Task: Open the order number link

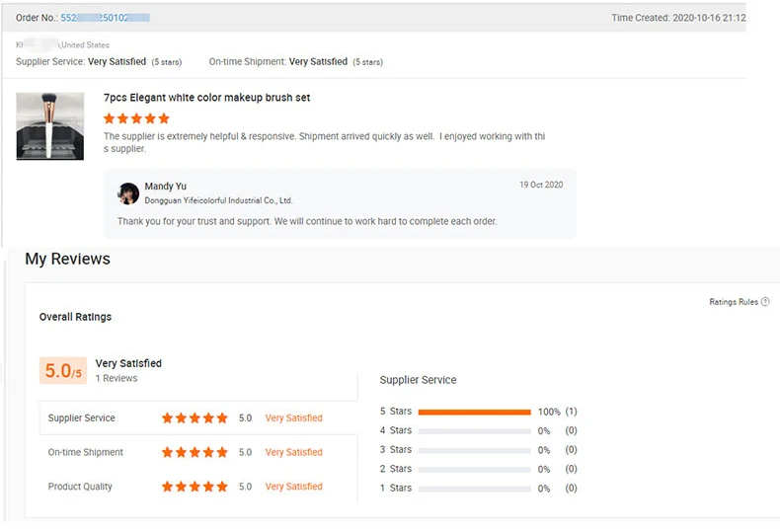Action: click(105, 18)
